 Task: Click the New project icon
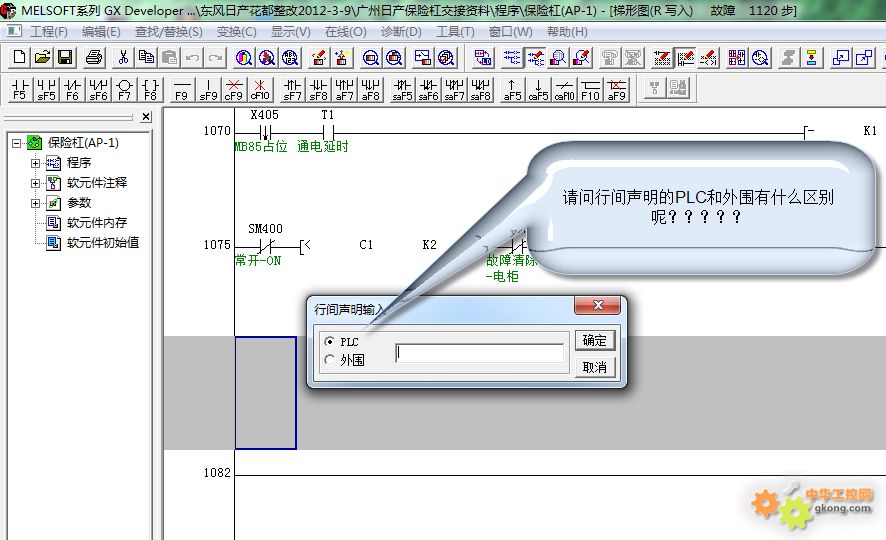(x=19, y=57)
